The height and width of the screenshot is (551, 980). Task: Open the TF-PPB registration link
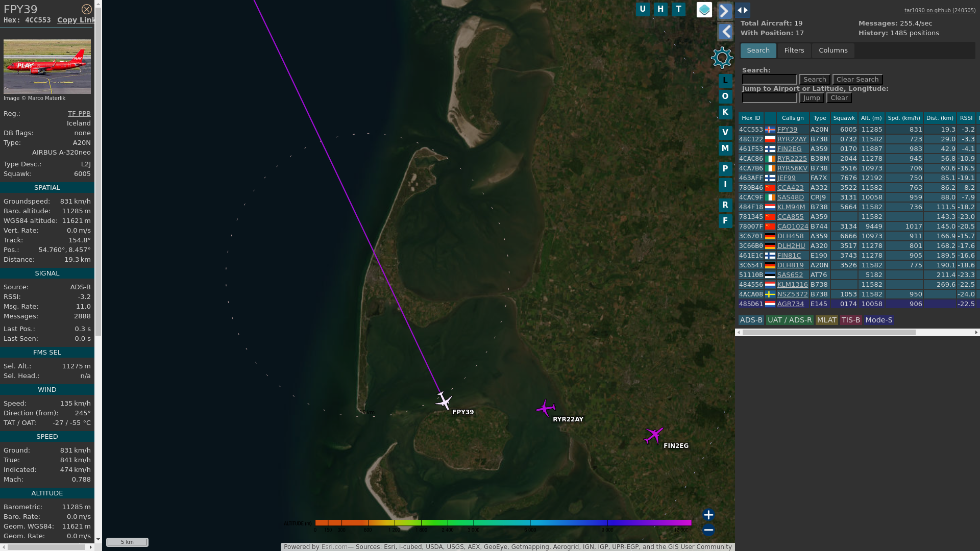pyautogui.click(x=79, y=114)
